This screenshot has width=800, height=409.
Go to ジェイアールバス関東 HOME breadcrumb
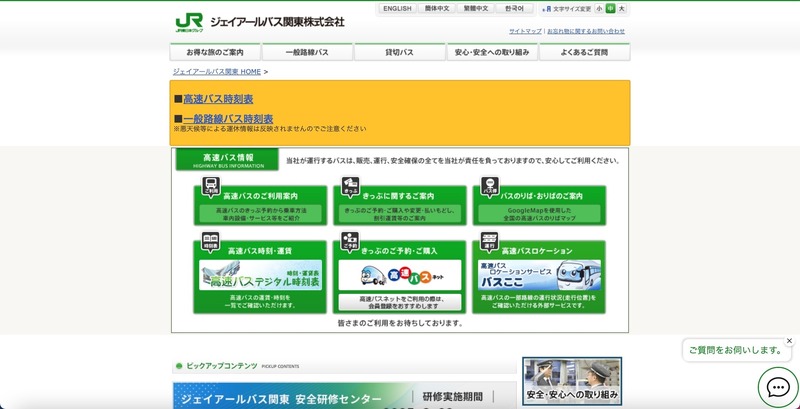[217, 72]
